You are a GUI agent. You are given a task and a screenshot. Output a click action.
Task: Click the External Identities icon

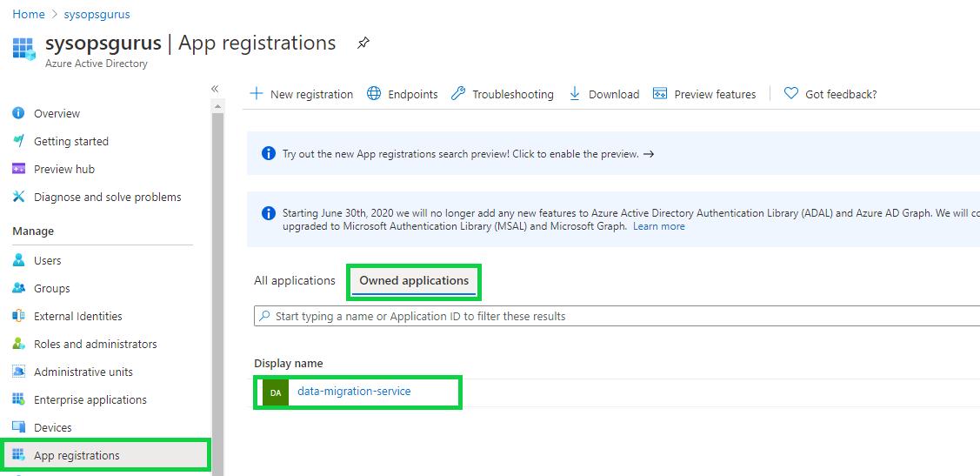point(19,316)
